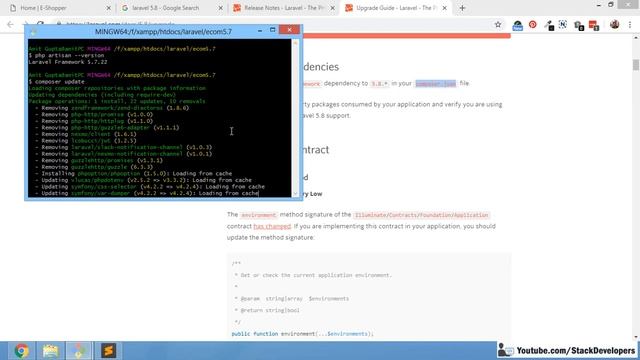Maximize the MINGW64 terminal window
Viewport: 640px width, 360px height.
[272, 30]
